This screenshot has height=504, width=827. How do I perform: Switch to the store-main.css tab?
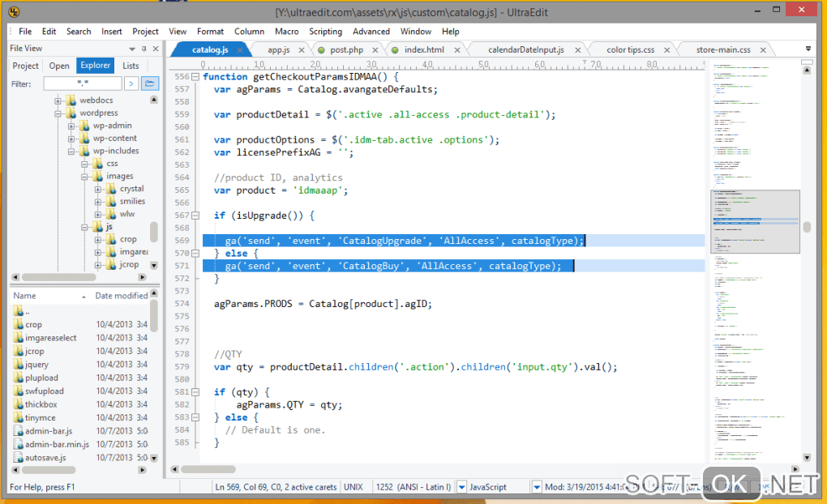[723, 50]
